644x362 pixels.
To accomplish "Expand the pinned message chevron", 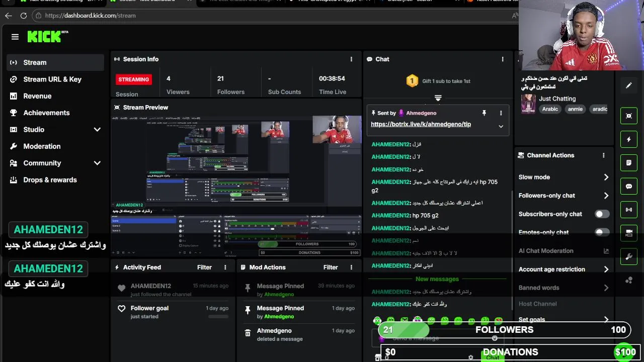I will 501,126.
